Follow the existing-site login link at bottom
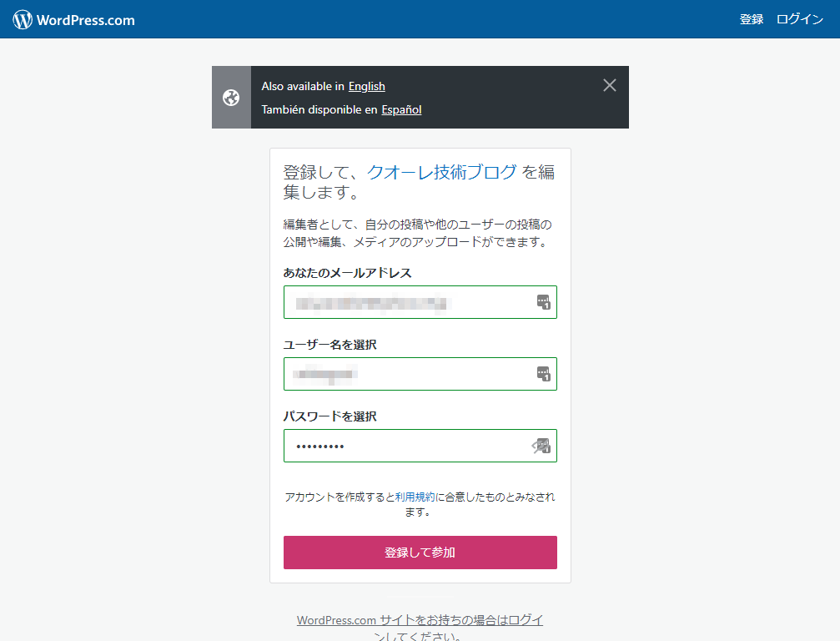The width and height of the screenshot is (840, 641). point(420,621)
